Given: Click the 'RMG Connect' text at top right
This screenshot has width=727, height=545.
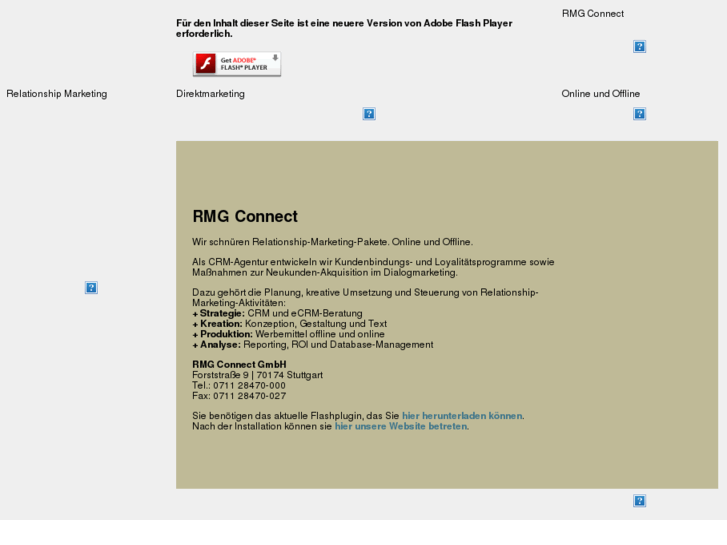Looking at the screenshot, I should [x=593, y=13].
